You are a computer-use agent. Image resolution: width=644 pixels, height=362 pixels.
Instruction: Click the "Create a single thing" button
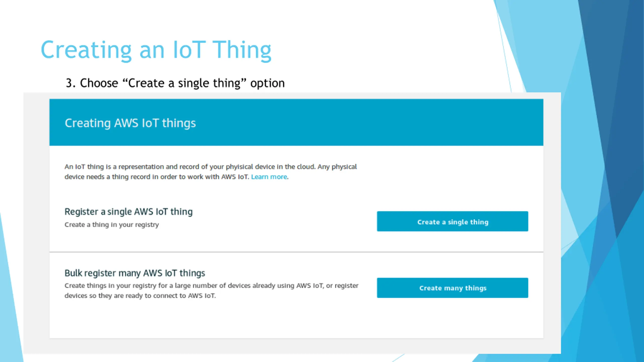click(452, 221)
